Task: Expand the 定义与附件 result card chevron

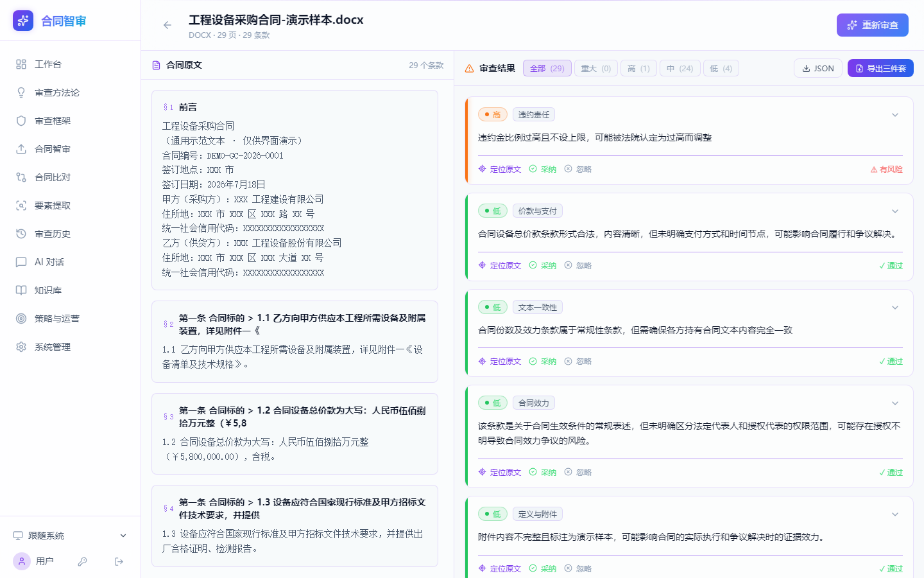Action: (x=895, y=514)
